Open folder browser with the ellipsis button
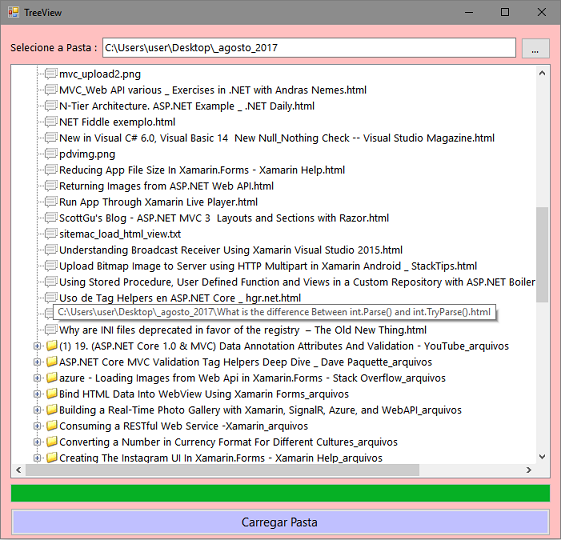561x540 pixels. pos(535,48)
